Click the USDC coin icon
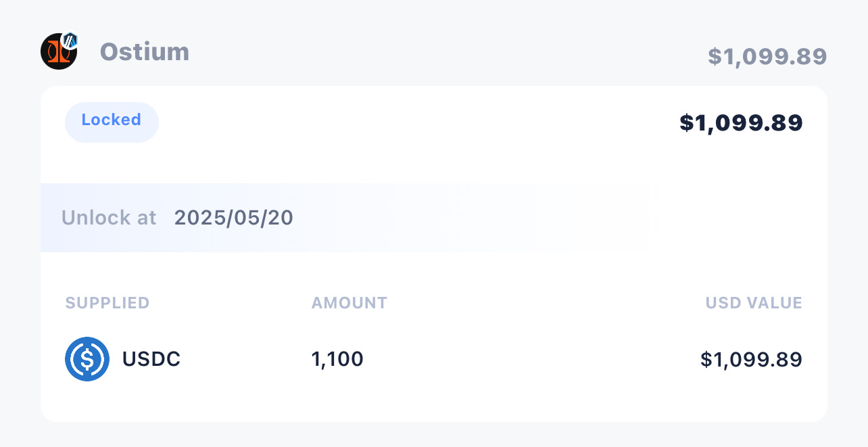This screenshot has width=868, height=447. [87, 359]
